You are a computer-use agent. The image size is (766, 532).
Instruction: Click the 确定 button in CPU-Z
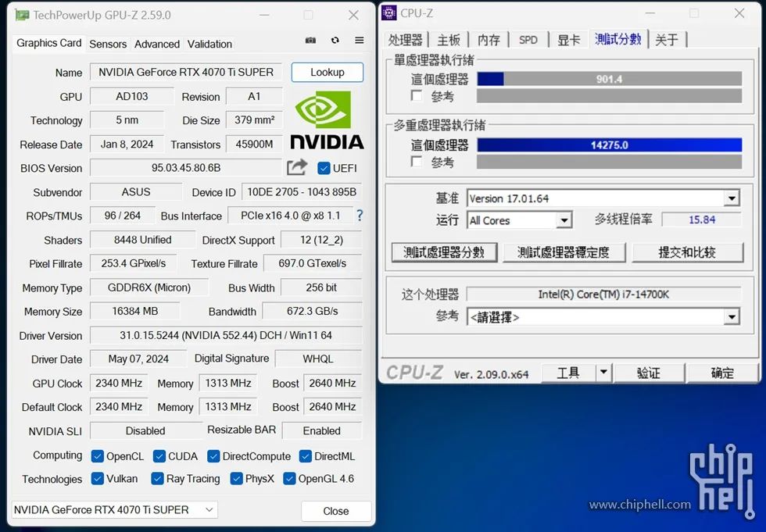coord(722,373)
